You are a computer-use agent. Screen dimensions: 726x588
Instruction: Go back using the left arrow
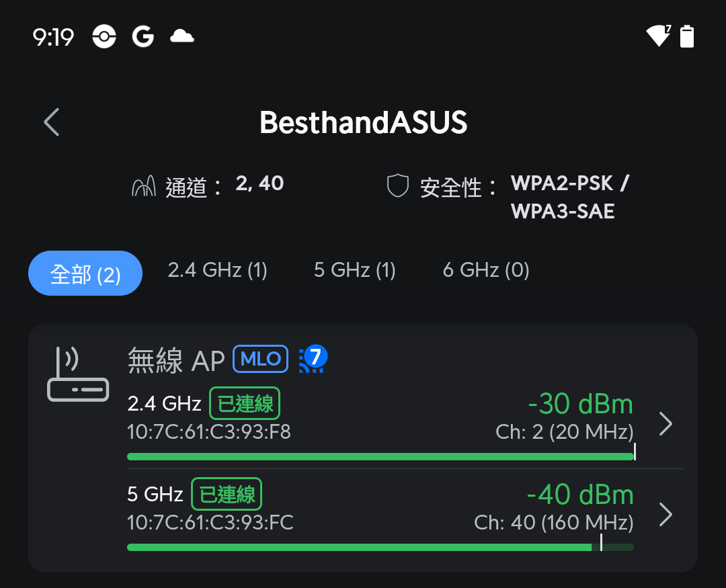52,122
